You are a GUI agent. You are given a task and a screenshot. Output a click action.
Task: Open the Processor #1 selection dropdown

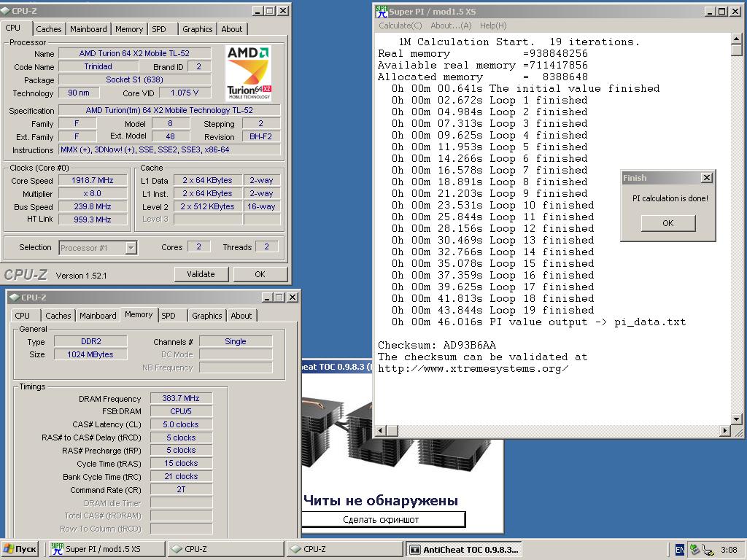pos(131,248)
